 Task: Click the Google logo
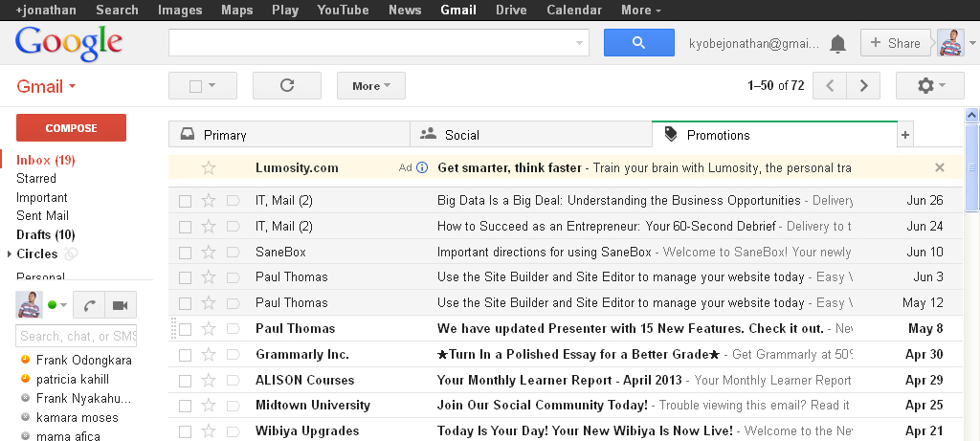pos(69,42)
